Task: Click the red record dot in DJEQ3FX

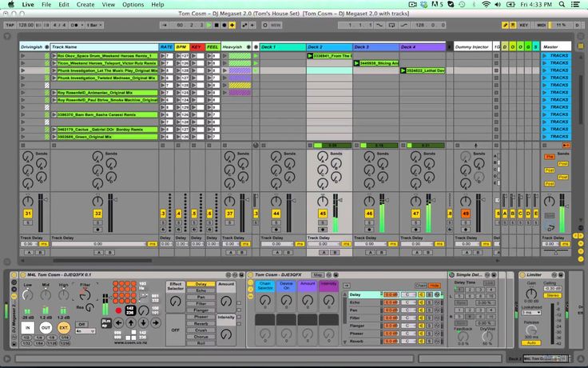Action: (118, 310)
